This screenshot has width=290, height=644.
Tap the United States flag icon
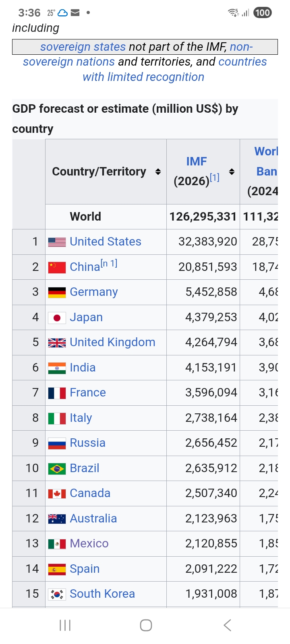coord(57,242)
